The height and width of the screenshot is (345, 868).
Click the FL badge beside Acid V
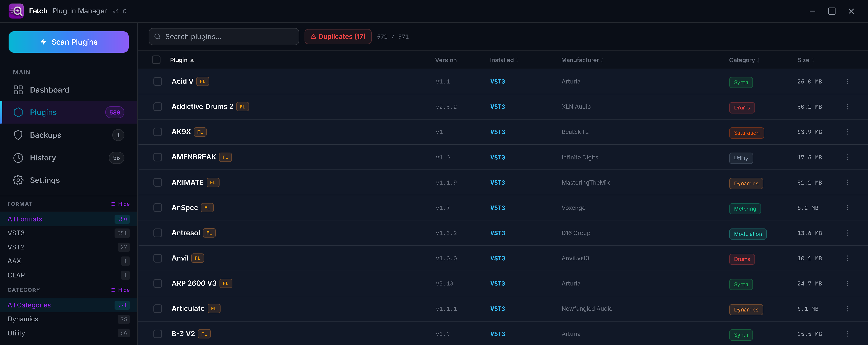(203, 81)
